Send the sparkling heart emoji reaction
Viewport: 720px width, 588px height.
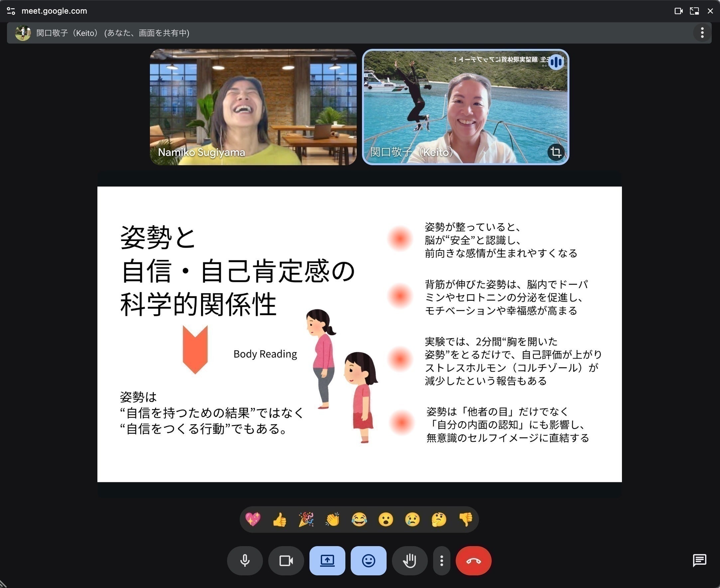click(x=253, y=519)
